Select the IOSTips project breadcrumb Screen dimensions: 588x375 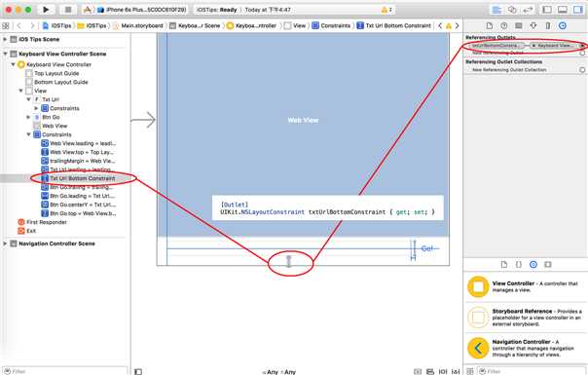(57, 25)
